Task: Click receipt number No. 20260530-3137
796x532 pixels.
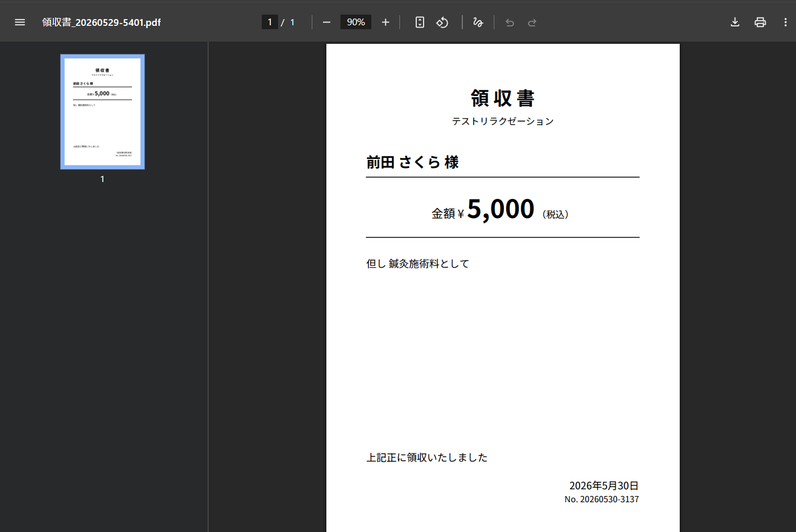Action: [x=602, y=499]
